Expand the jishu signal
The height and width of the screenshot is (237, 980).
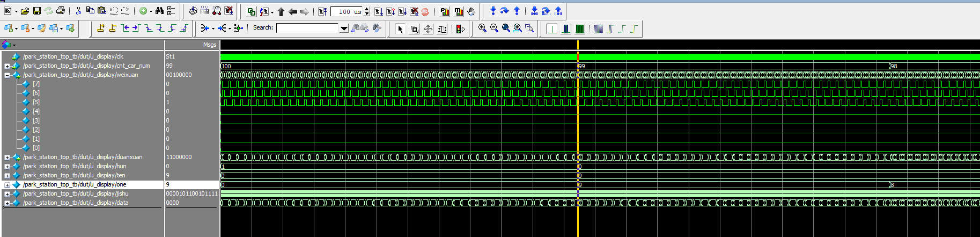coord(7,194)
